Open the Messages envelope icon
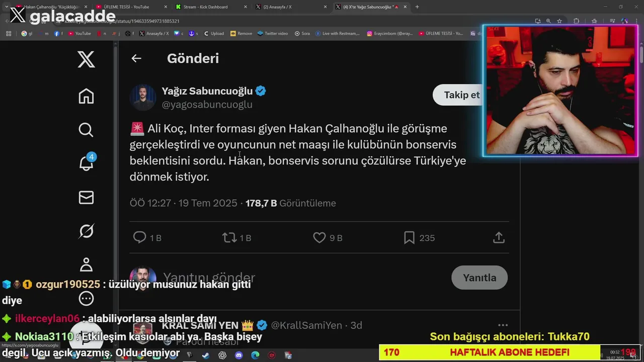 [86, 197]
